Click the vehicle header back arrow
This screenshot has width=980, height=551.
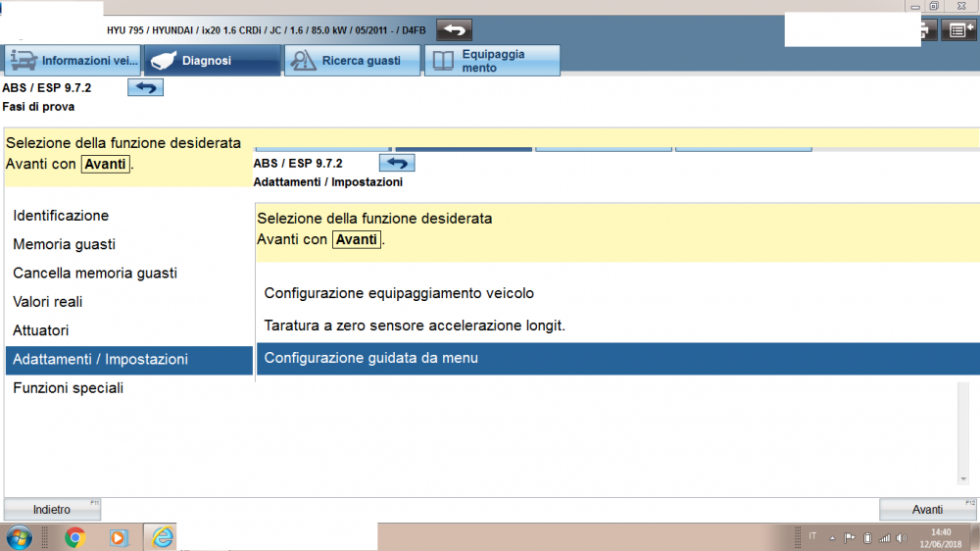click(x=455, y=30)
